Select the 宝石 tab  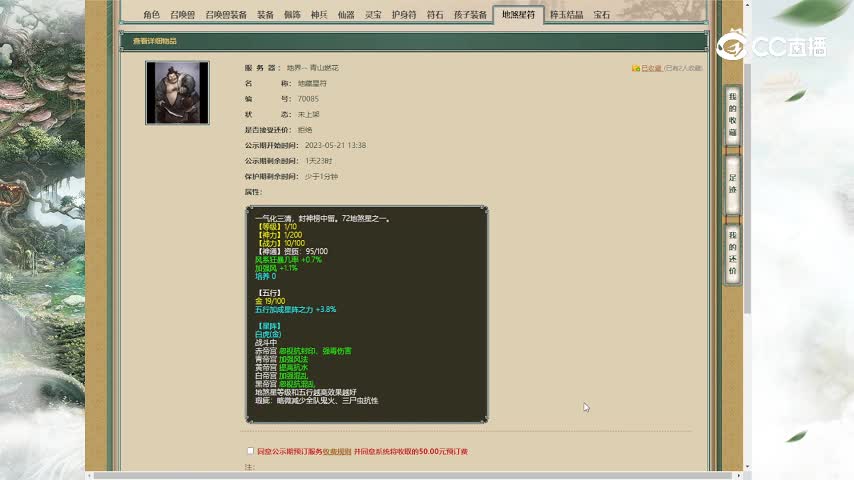point(602,15)
